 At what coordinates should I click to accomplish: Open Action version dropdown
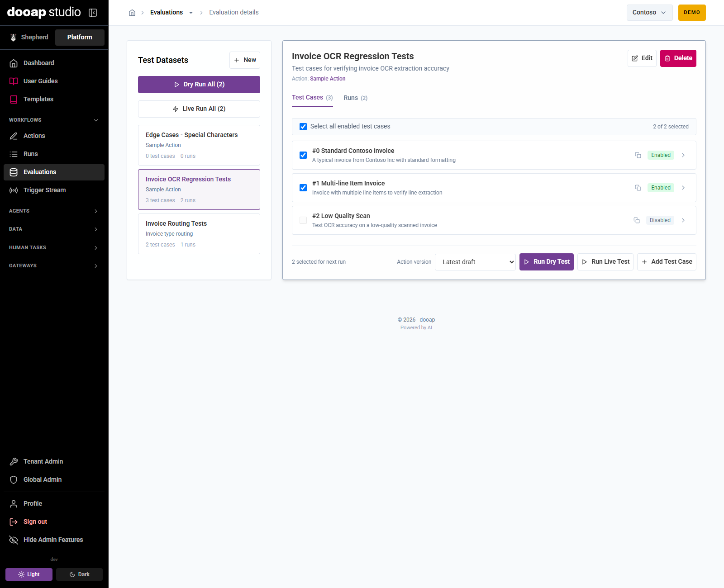coord(475,262)
